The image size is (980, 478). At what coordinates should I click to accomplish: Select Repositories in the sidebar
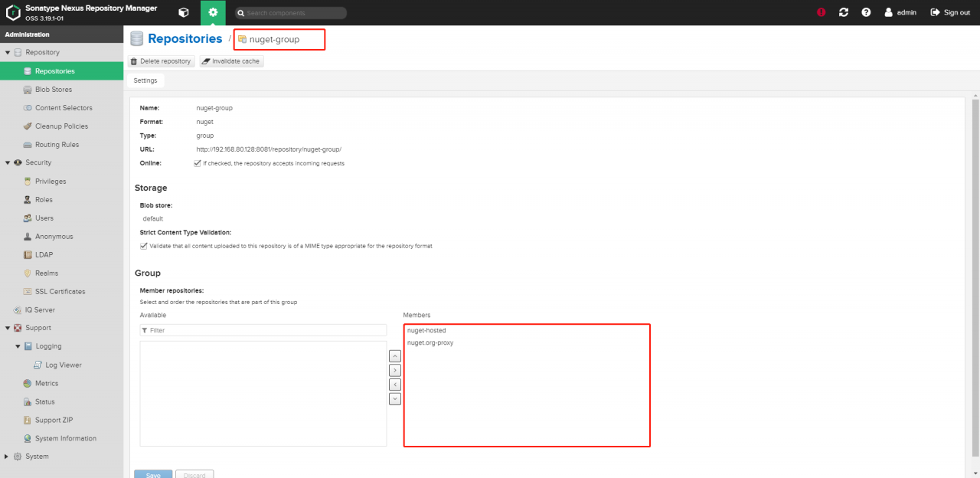point(61,71)
